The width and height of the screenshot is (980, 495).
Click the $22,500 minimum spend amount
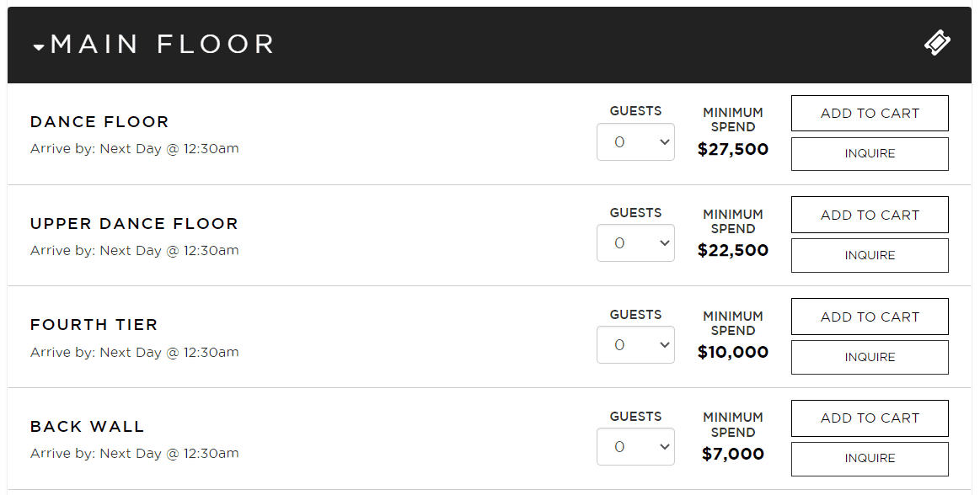(x=732, y=250)
